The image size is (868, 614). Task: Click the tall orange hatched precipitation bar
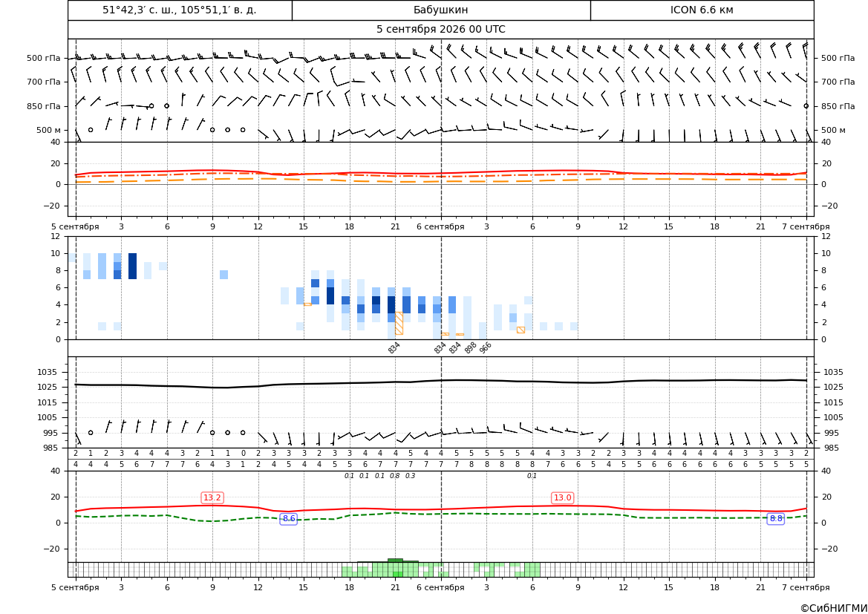click(399, 323)
